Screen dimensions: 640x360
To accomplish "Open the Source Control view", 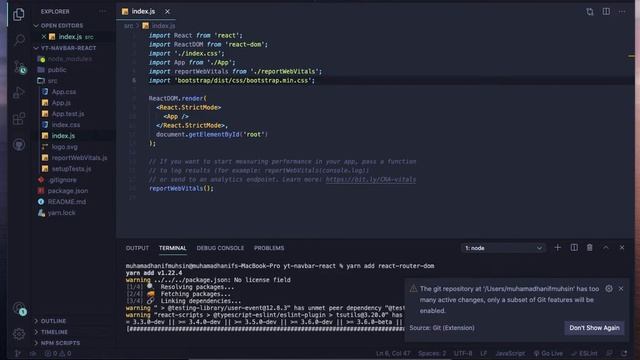I will [x=19, y=67].
